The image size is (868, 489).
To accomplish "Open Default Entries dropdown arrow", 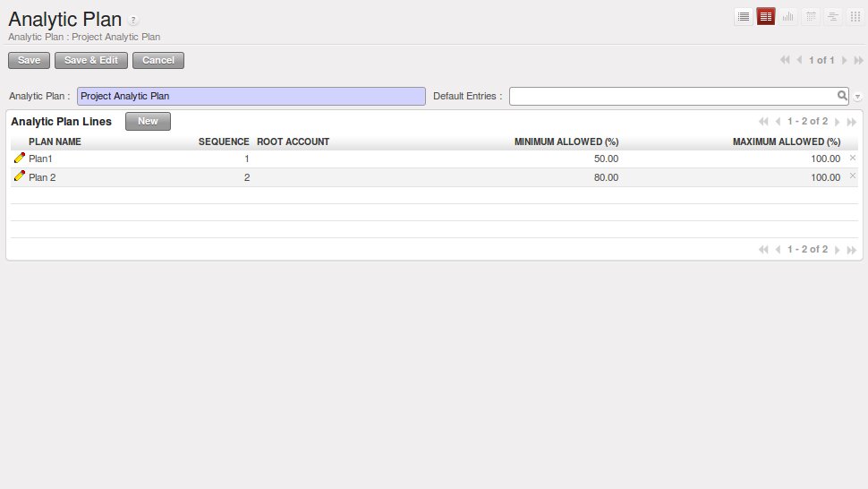I will (x=857, y=96).
